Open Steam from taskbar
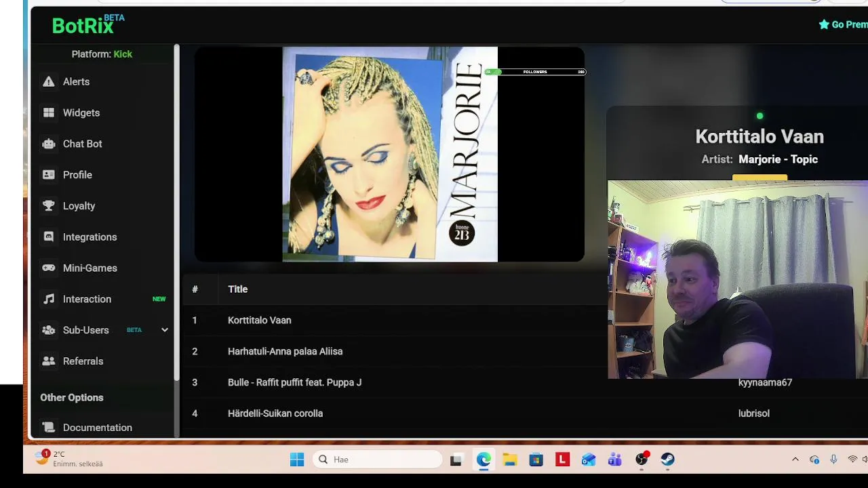 pos(668,460)
